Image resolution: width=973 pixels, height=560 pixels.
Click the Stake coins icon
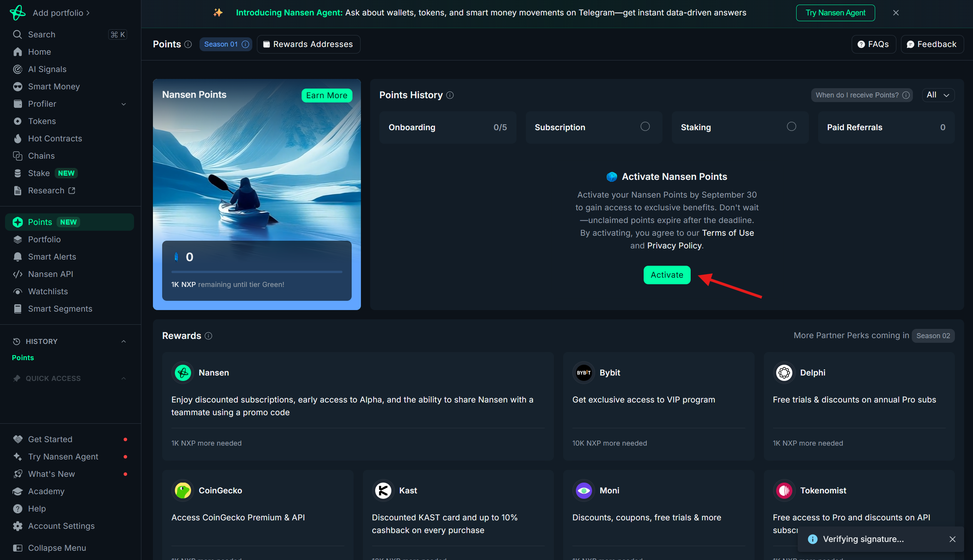click(17, 173)
